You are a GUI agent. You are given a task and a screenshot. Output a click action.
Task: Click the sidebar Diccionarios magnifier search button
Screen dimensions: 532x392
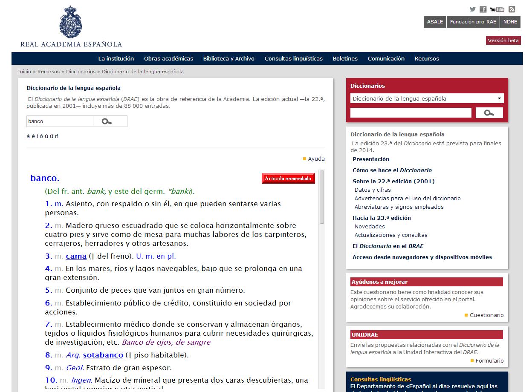[x=489, y=113]
